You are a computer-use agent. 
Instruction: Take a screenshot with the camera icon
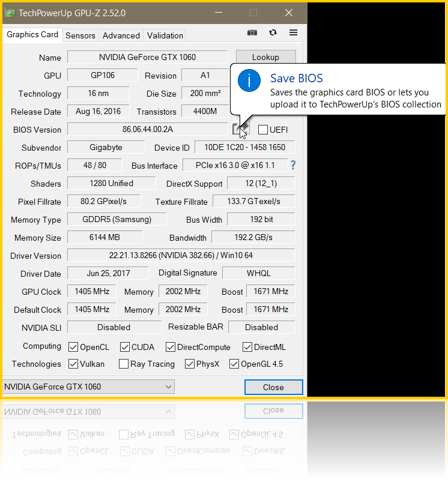click(x=252, y=32)
